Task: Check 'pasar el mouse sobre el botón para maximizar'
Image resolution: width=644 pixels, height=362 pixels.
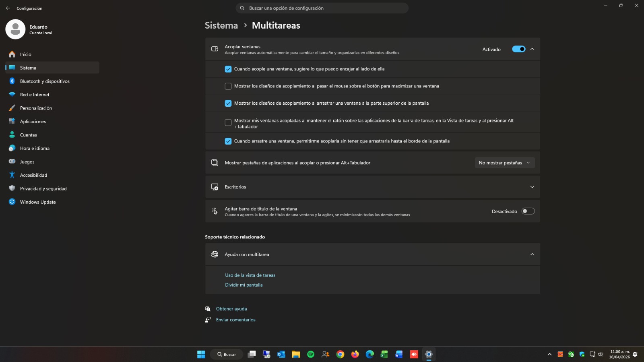Action: coord(228,86)
